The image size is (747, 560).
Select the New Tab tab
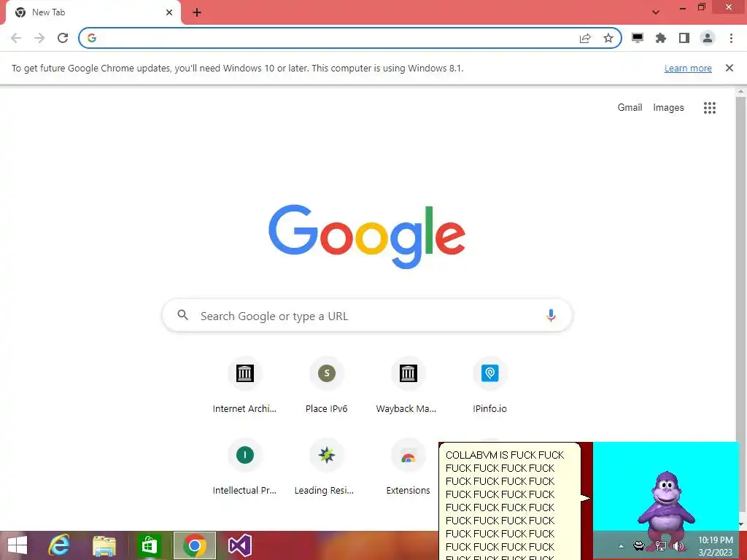[93, 12]
